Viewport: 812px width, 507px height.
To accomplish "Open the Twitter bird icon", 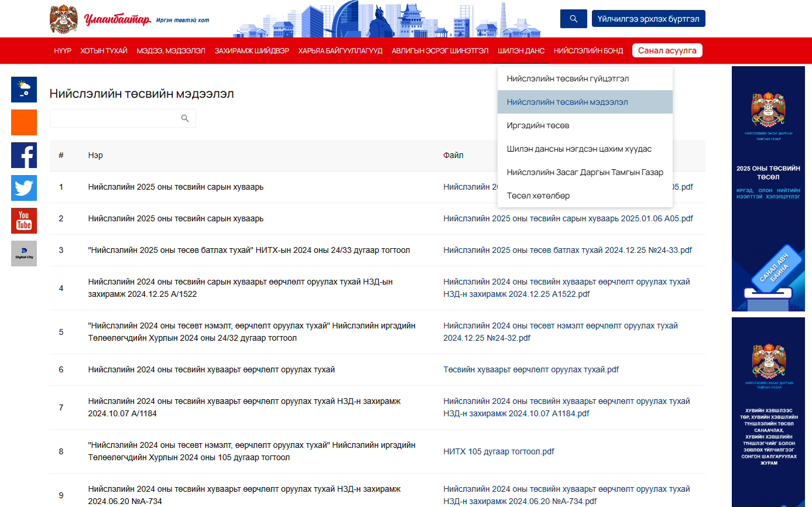I will 24,188.
